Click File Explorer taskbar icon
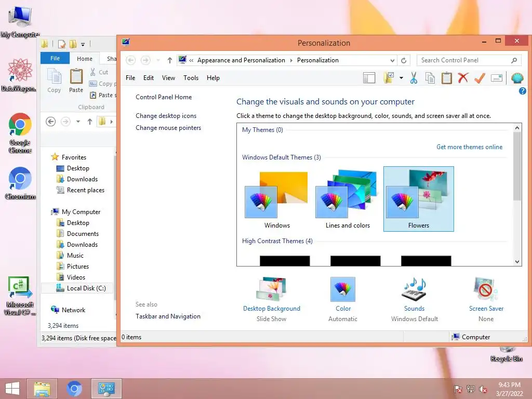This screenshot has height=399, width=532. (42, 389)
